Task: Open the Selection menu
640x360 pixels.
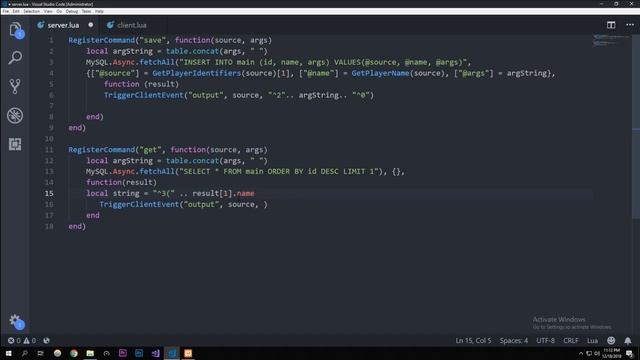Action: (31, 11)
